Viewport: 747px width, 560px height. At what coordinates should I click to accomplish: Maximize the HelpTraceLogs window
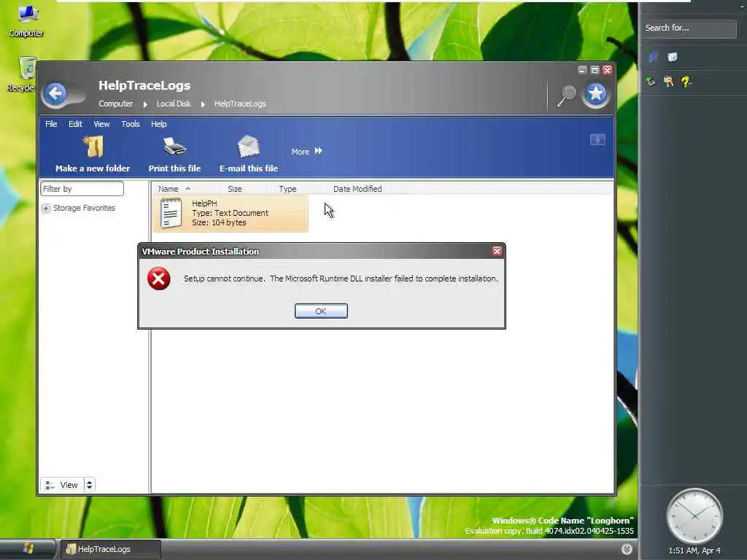click(595, 70)
